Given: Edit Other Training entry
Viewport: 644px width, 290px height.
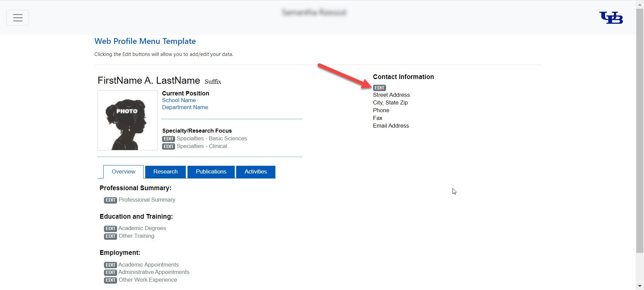Looking at the screenshot, I should click(110, 236).
